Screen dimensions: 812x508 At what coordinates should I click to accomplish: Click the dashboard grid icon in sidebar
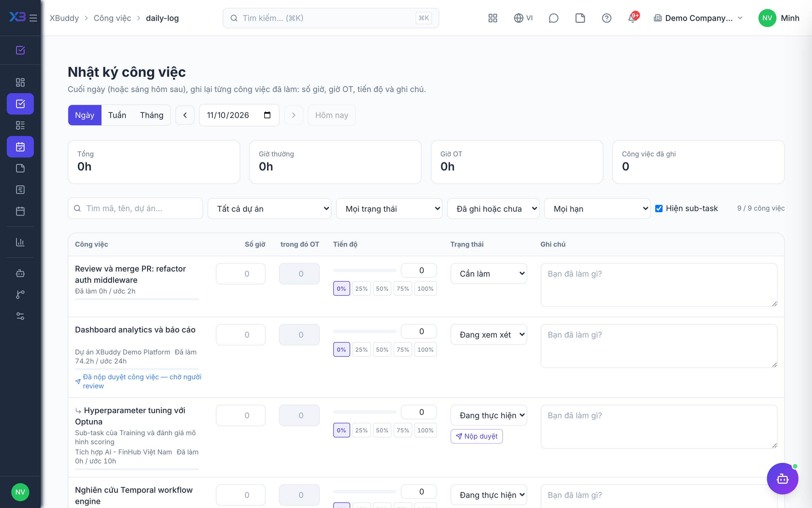(x=20, y=82)
